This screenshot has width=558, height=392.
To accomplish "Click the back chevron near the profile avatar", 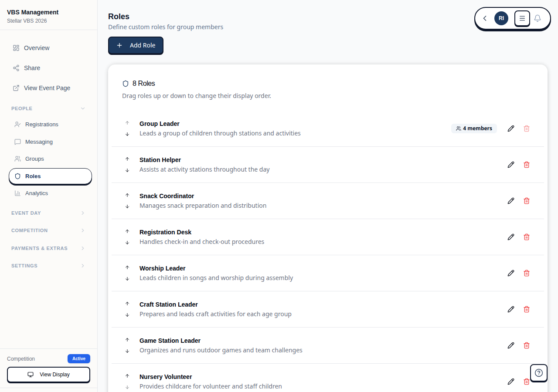I will tap(484, 18).
